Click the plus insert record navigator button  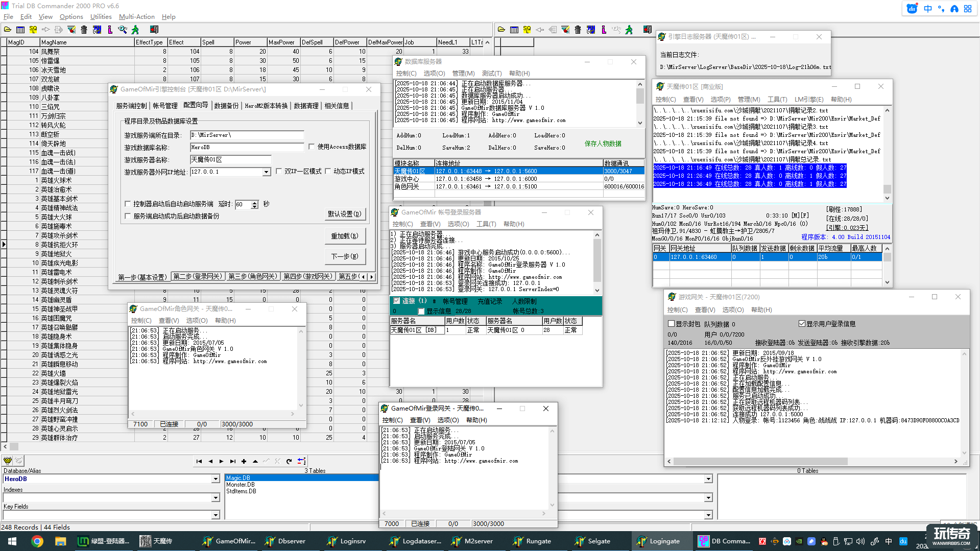(x=244, y=461)
